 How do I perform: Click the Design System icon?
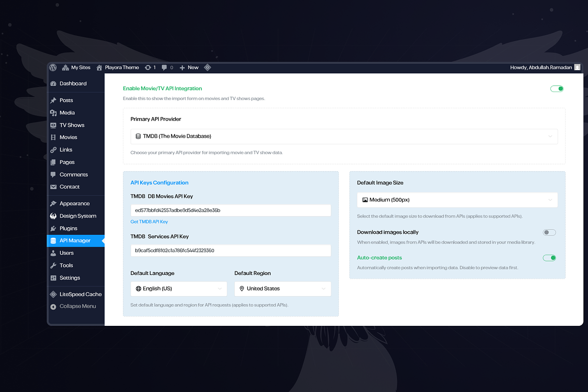click(x=53, y=216)
